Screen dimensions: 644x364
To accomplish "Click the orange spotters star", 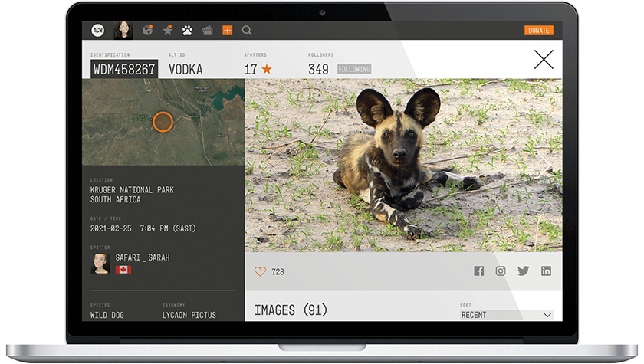I will tap(267, 69).
